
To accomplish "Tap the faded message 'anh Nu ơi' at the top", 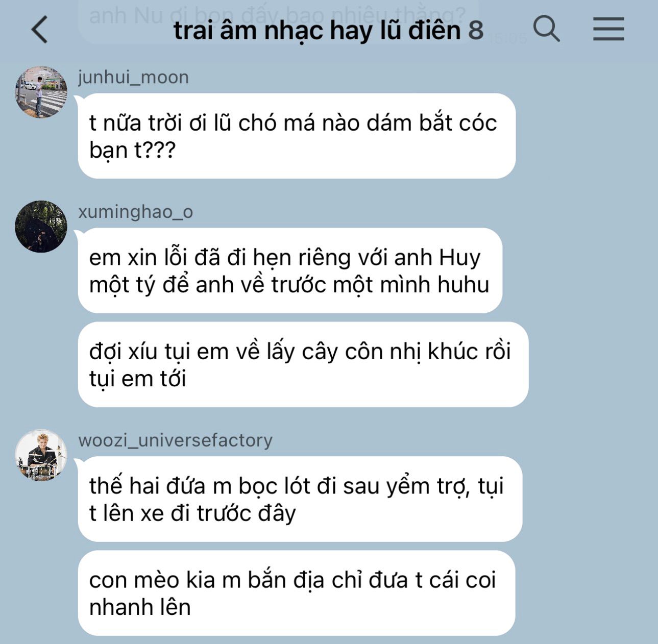I will tap(278, 15).
